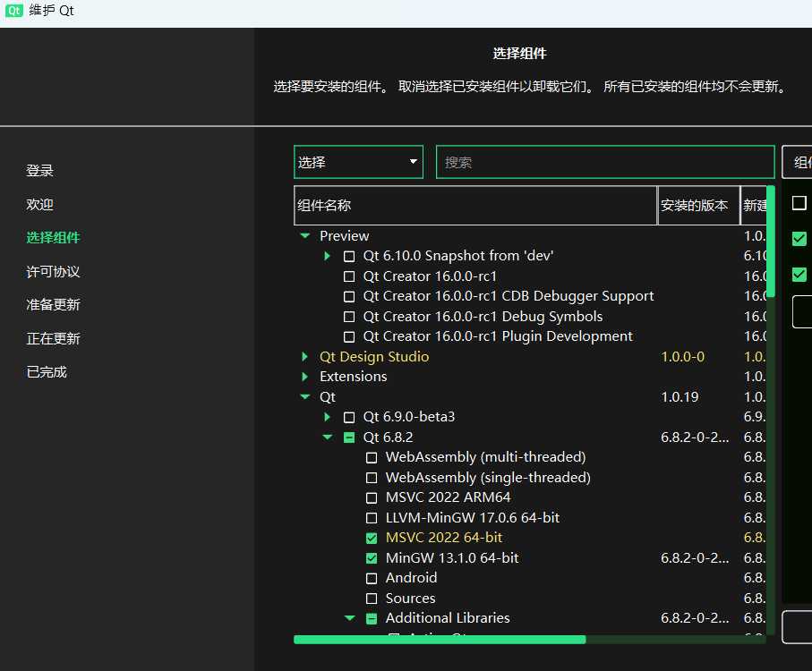Tick Qt Creator 16.0.0-rc1 Debug Symbols
The width and height of the screenshot is (812, 671).
[349, 317]
